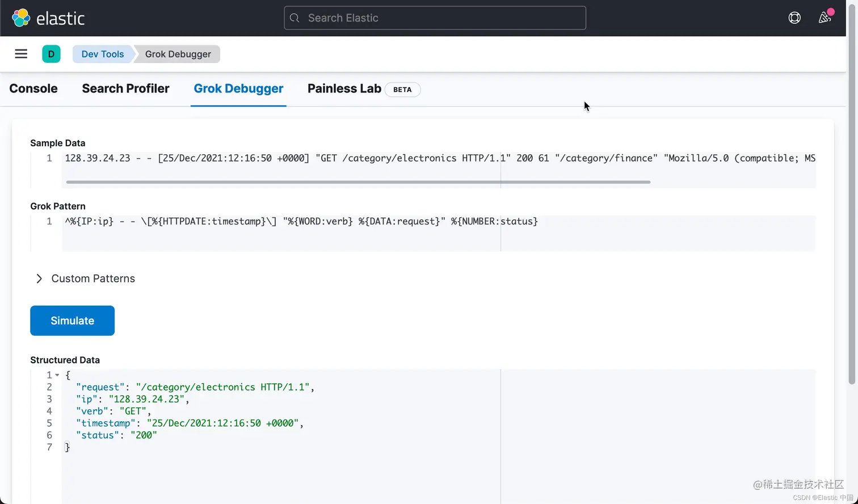Click the "128.39.24.23" ip value in output
The width and height of the screenshot is (858, 504).
click(x=146, y=399)
